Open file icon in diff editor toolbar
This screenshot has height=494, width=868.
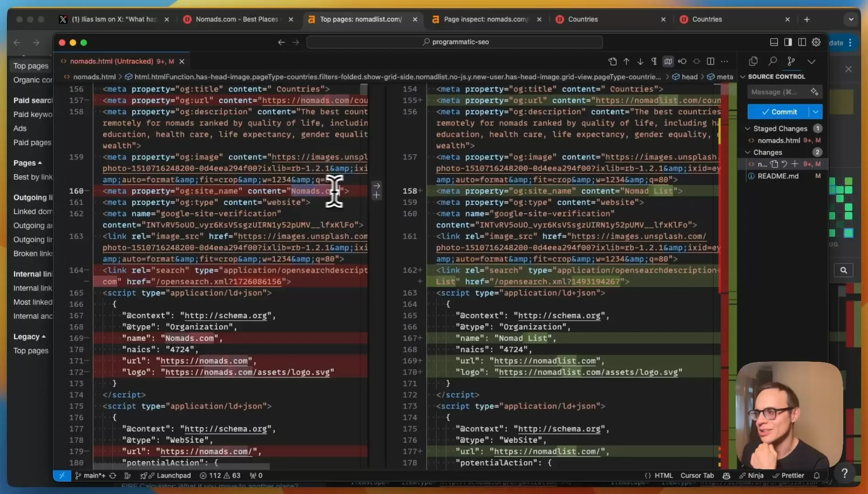click(x=613, y=61)
